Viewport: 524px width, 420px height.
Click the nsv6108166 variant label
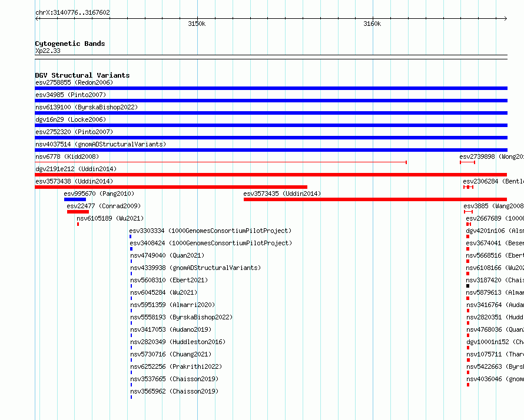point(495,268)
